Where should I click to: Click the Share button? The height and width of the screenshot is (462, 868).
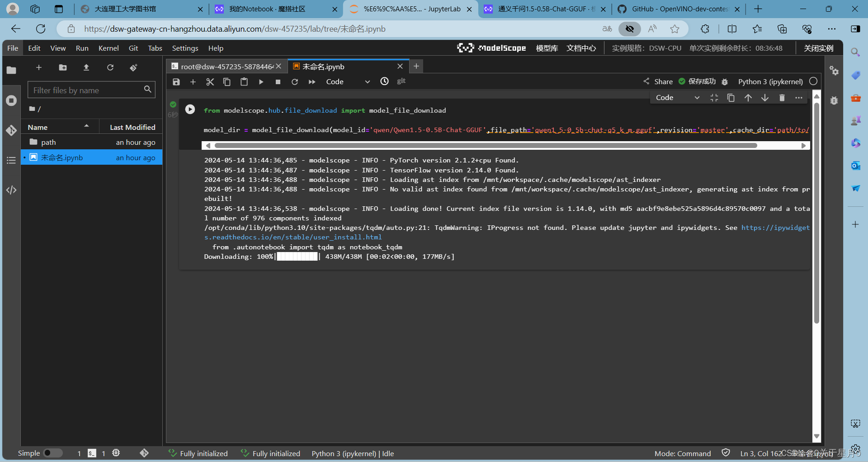(x=658, y=81)
